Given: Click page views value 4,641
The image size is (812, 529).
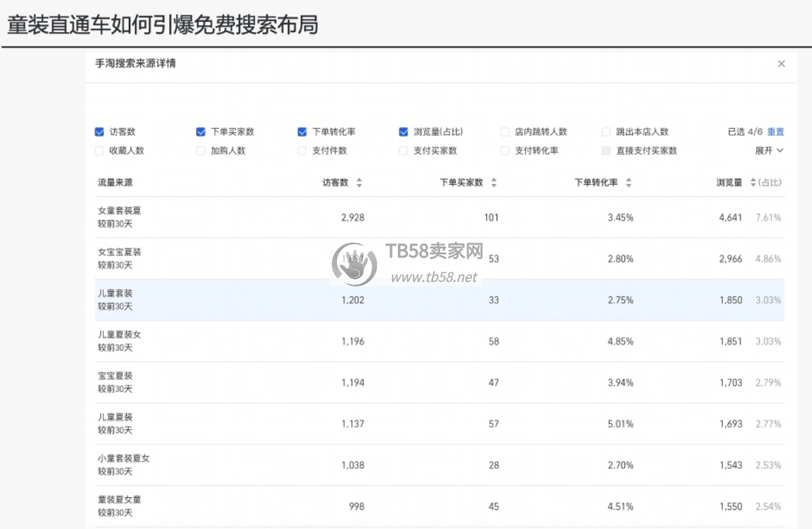Looking at the screenshot, I should click(731, 218).
